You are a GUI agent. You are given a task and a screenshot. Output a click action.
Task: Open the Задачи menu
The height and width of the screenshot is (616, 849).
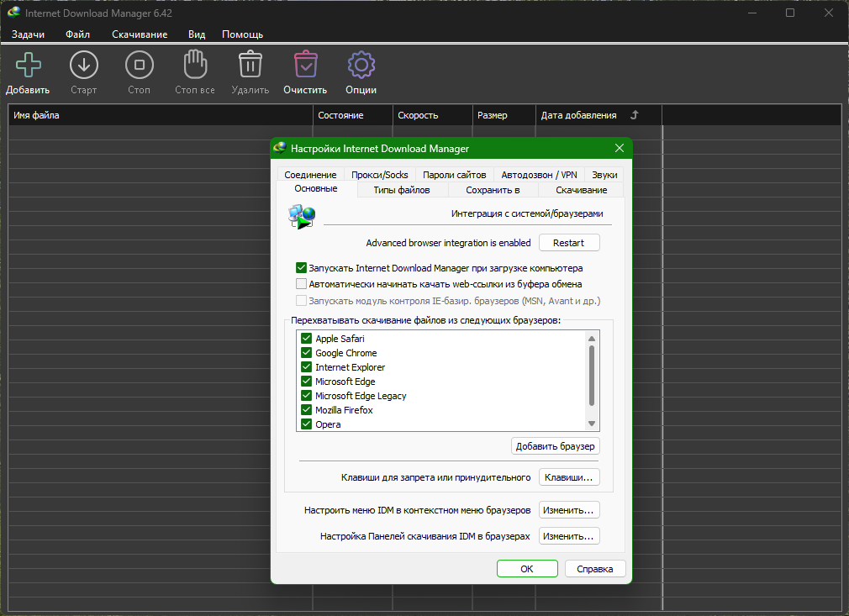(x=28, y=34)
